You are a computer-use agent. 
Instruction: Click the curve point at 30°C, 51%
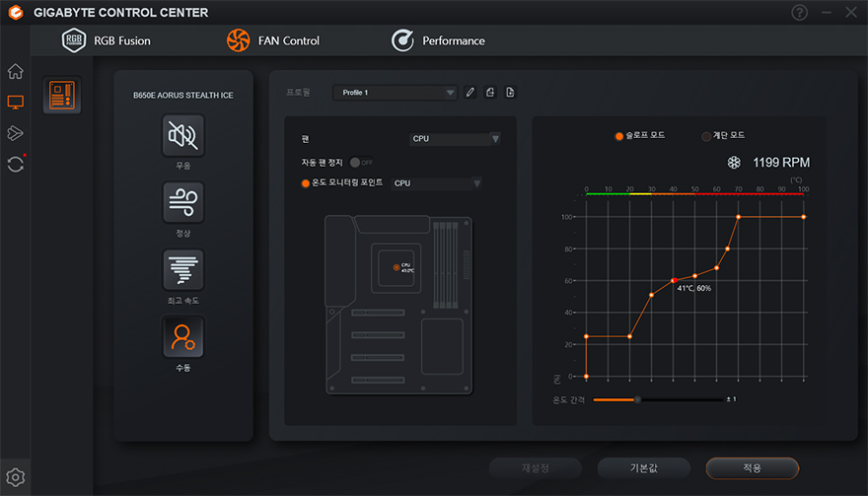[652, 295]
